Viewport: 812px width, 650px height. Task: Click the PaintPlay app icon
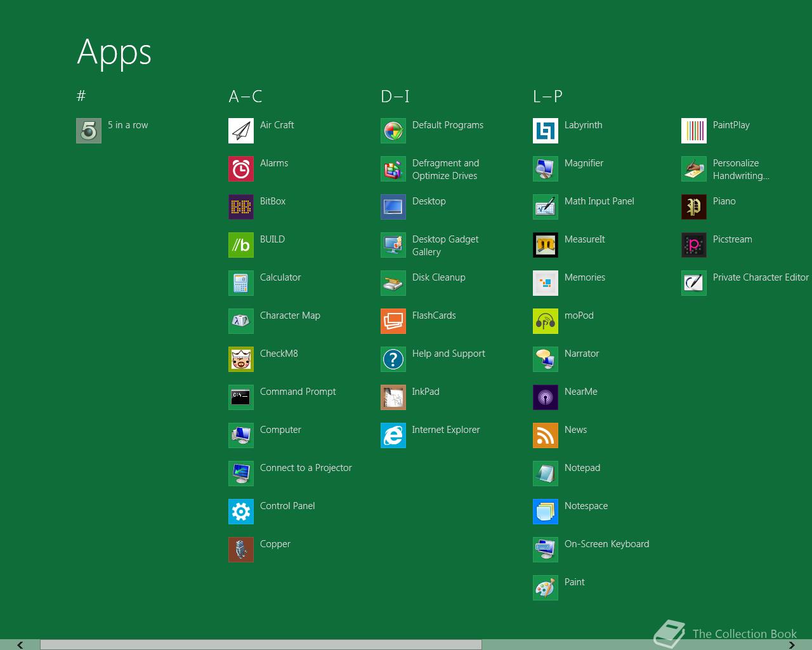(x=694, y=131)
